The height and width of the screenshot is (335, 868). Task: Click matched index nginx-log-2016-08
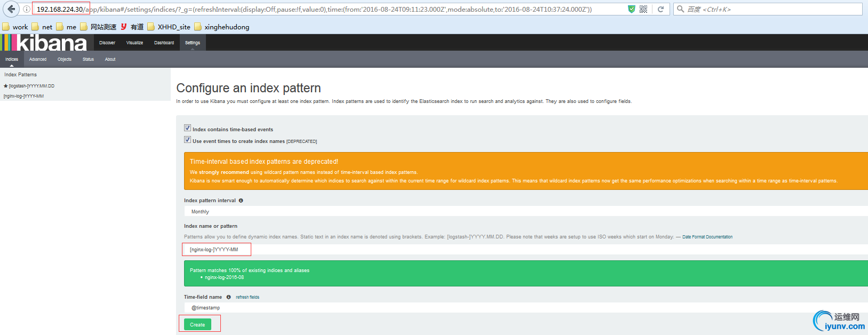coord(224,277)
